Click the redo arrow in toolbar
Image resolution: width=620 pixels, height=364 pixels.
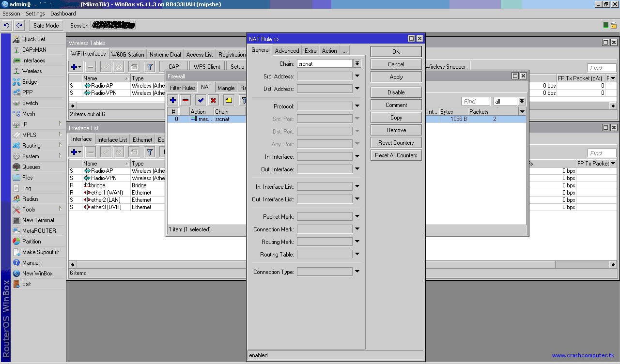tap(19, 26)
